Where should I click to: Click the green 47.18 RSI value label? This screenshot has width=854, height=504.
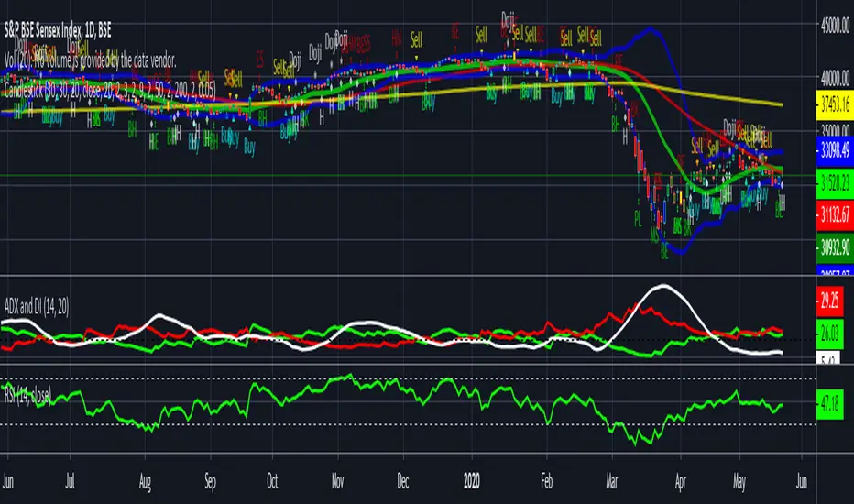click(829, 404)
